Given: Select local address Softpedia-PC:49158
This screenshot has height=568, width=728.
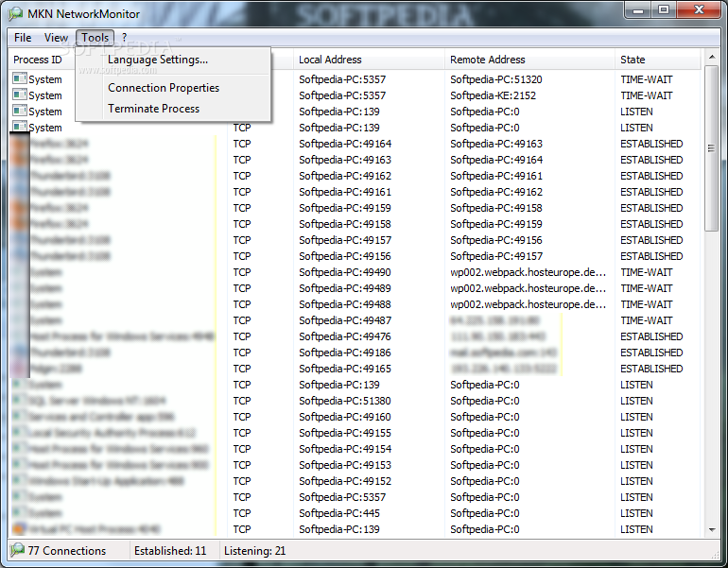Looking at the screenshot, I should [x=345, y=224].
